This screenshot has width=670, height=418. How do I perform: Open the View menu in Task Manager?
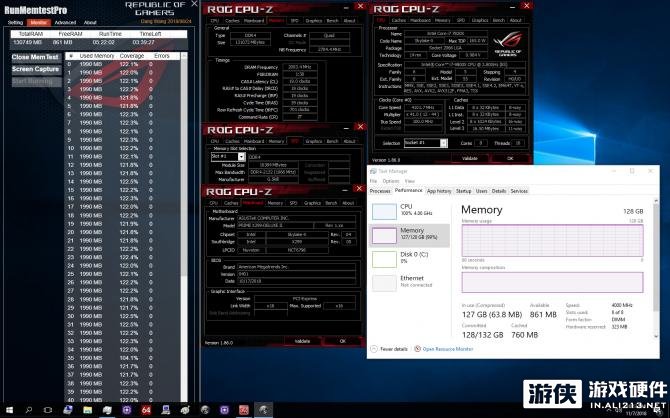click(x=410, y=181)
